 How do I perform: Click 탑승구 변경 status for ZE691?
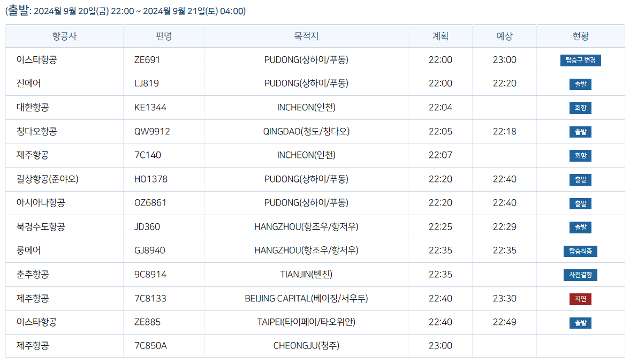coord(581,60)
